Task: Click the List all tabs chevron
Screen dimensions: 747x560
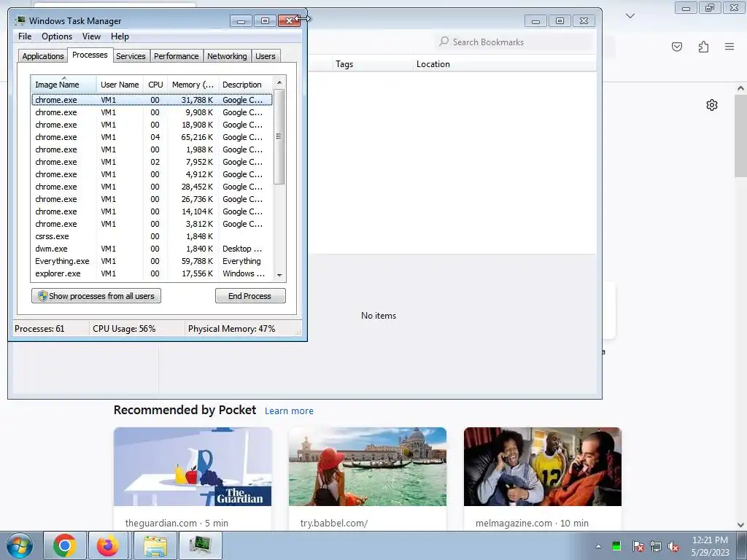Action: pos(630,16)
